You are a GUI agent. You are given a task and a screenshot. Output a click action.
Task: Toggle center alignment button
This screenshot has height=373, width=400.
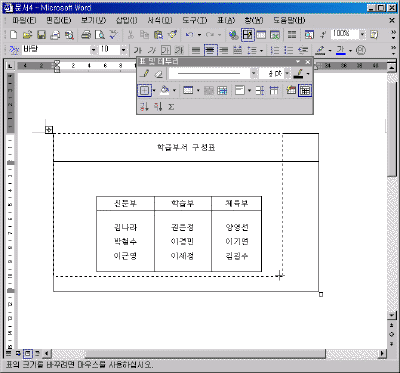pos(210,50)
